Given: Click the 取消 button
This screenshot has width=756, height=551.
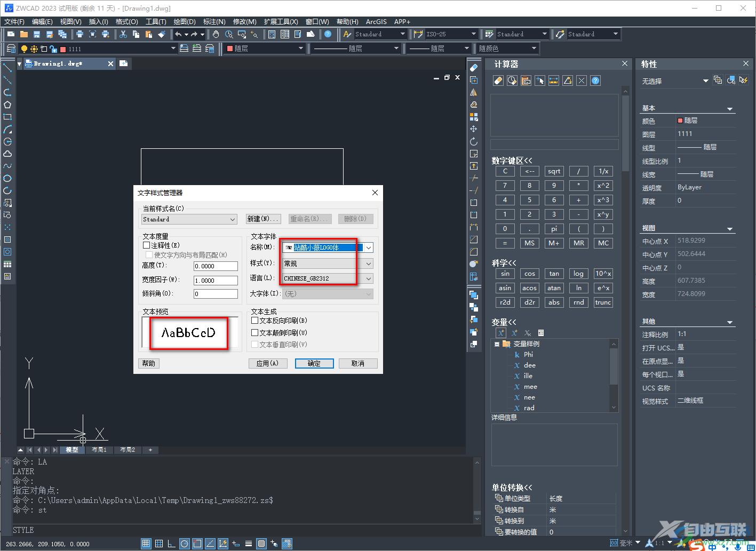Looking at the screenshot, I should (358, 363).
